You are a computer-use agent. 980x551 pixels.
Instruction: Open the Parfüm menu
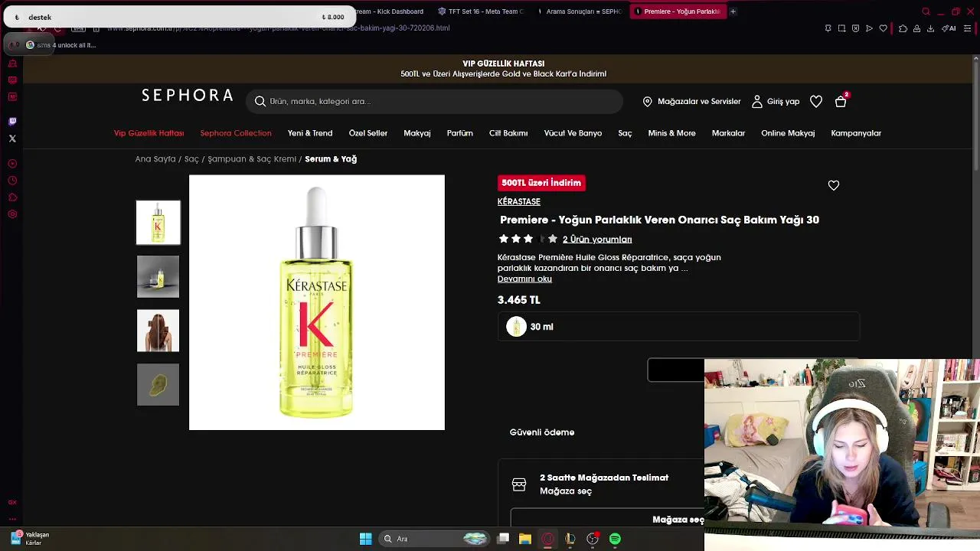pos(460,133)
